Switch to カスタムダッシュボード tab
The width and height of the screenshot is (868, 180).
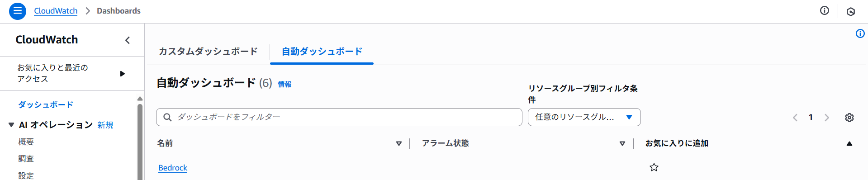pos(208,52)
